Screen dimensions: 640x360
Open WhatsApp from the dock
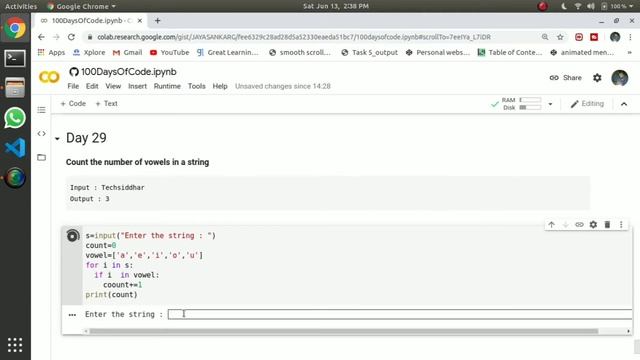15,118
